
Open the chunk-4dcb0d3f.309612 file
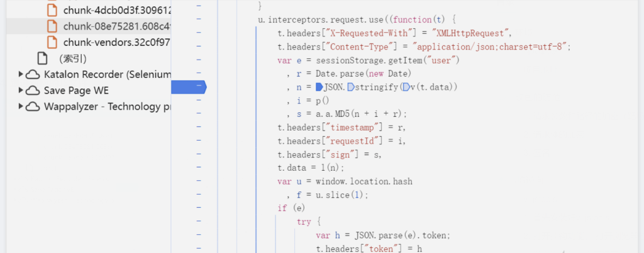[117, 10]
